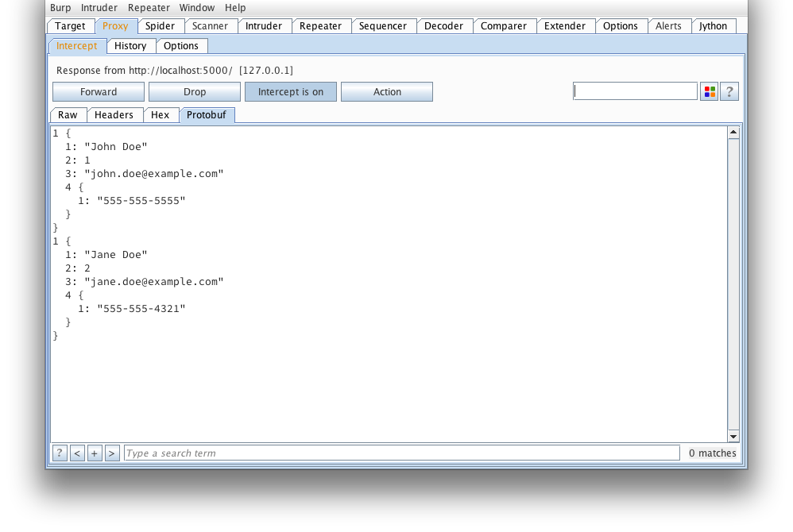Open the Help menu
Image resolution: width=793 pixels, height=532 pixels.
(x=235, y=8)
